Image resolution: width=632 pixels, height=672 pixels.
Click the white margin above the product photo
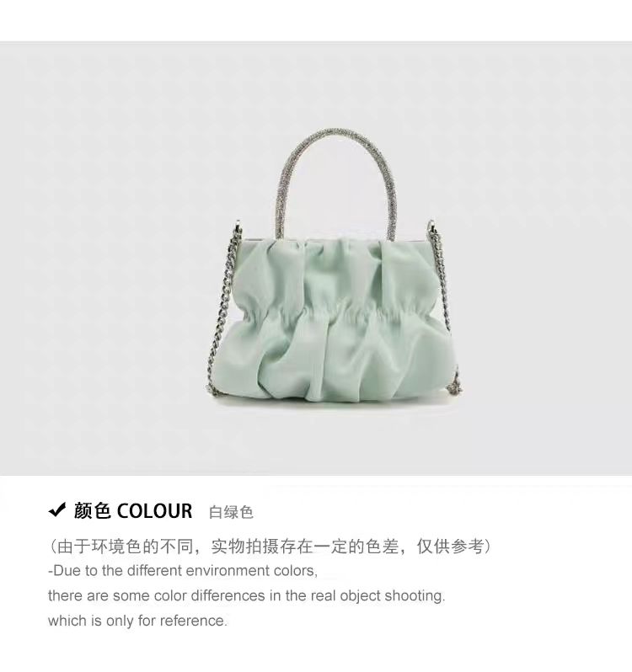coord(316,20)
